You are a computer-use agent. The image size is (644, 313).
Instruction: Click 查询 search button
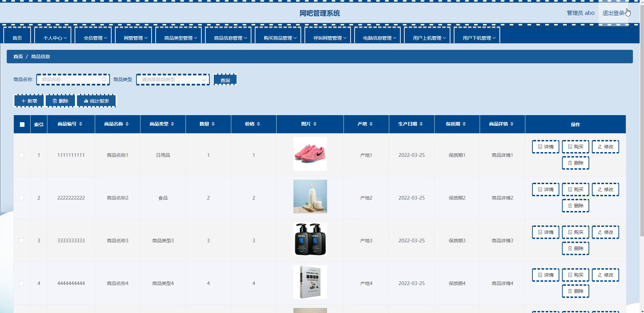225,80
